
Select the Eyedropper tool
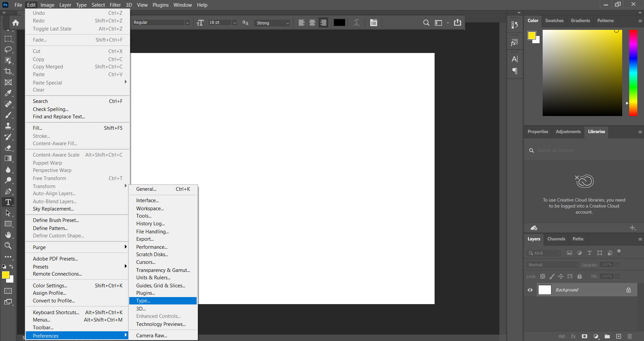coord(8,93)
